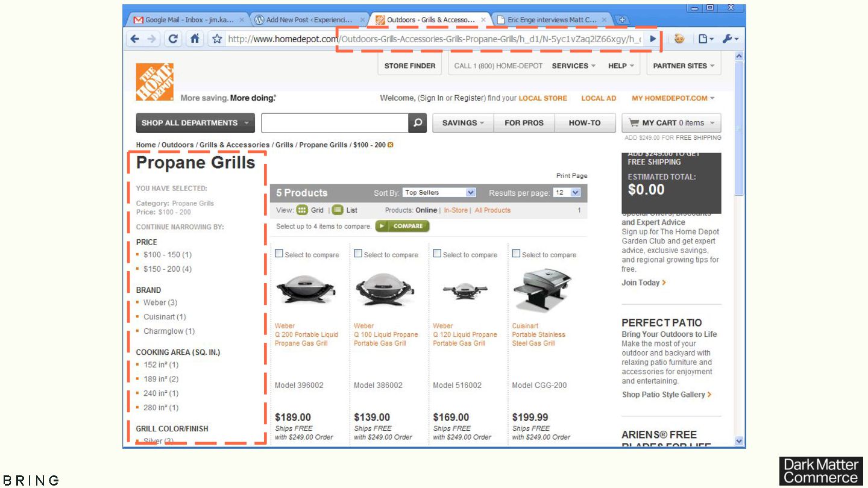Screen dimensions: 868x488
Task: Open the How-To menu item
Action: pyautogui.click(x=585, y=123)
